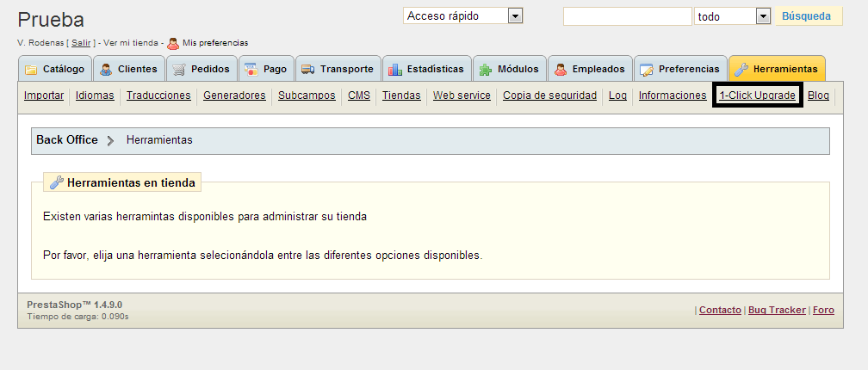The width and height of the screenshot is (868, 370).
Task: Click the Empleados user icon
Action: point(561,70)
